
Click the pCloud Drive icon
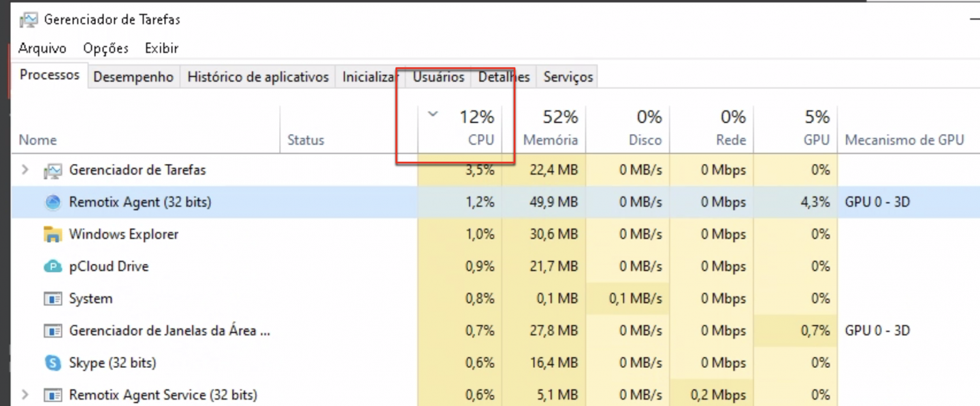pyautogui.click(x=52, y=267)
